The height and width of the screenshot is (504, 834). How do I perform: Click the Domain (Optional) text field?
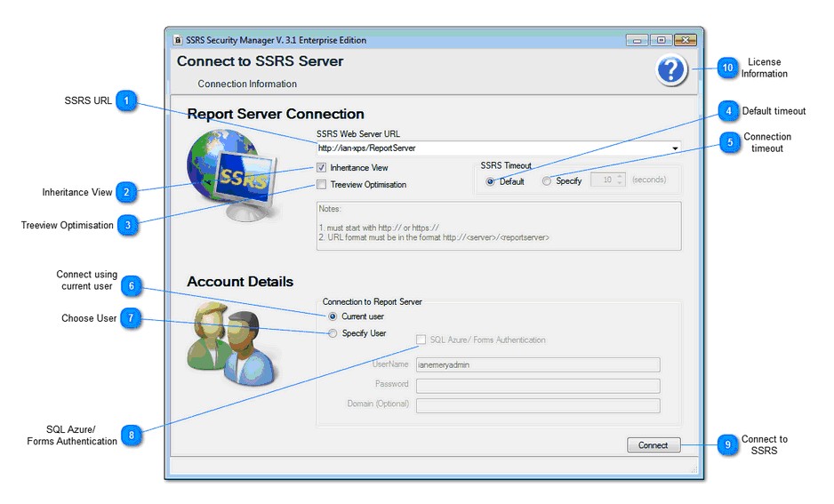coord(538,405)
